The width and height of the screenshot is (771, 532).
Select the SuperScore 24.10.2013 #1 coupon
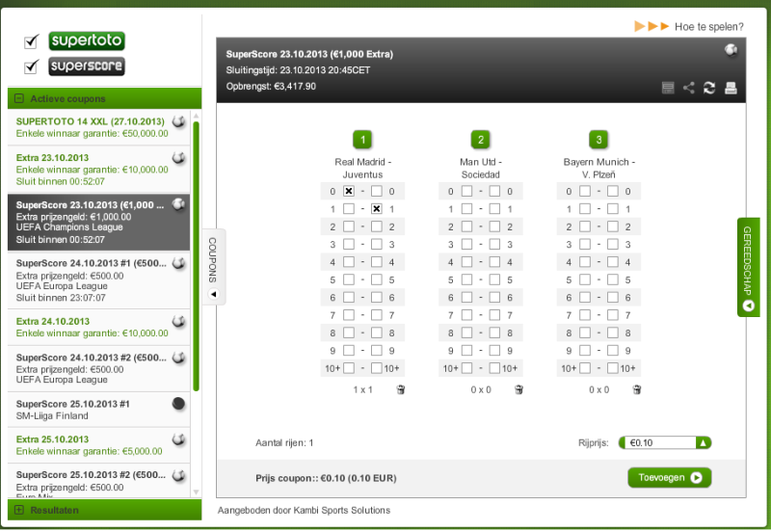(98, 280)
